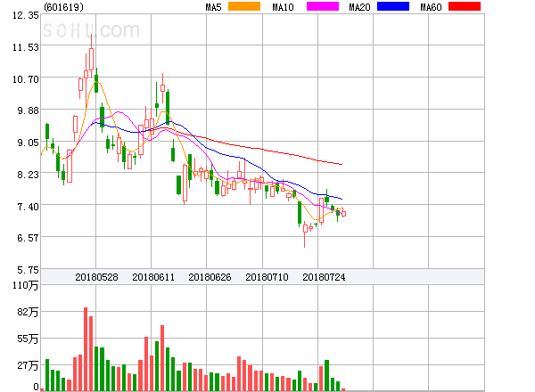Click the 8.23 price axis label

tap(28, 175)
